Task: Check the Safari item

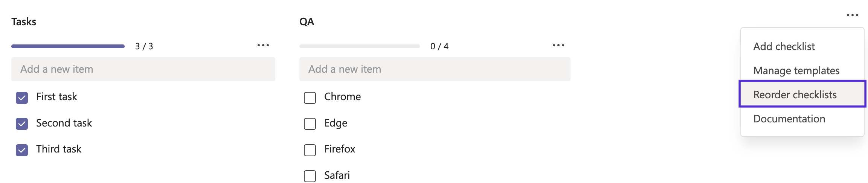Action: pyautogui.click(x=310, y=176)
